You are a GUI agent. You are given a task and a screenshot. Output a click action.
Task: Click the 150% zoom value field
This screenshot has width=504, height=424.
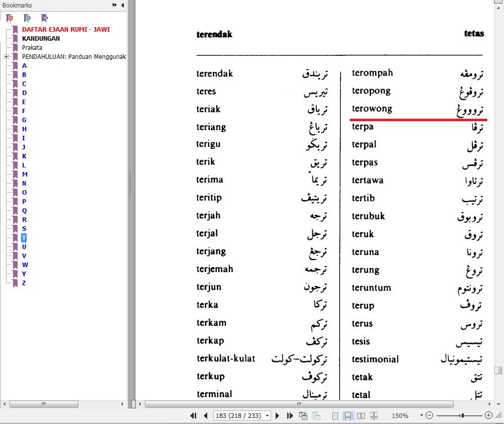(400, 415)
